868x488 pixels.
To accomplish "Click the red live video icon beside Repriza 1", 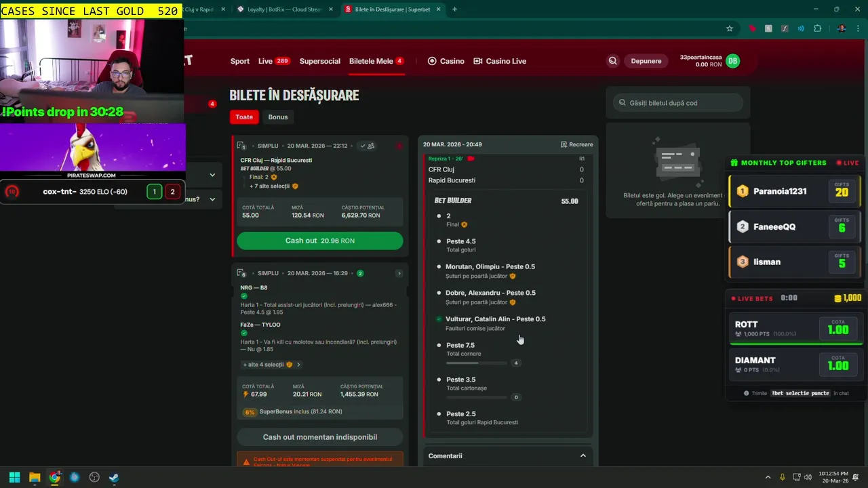I will pyautogui.click(x=471, y=159).
